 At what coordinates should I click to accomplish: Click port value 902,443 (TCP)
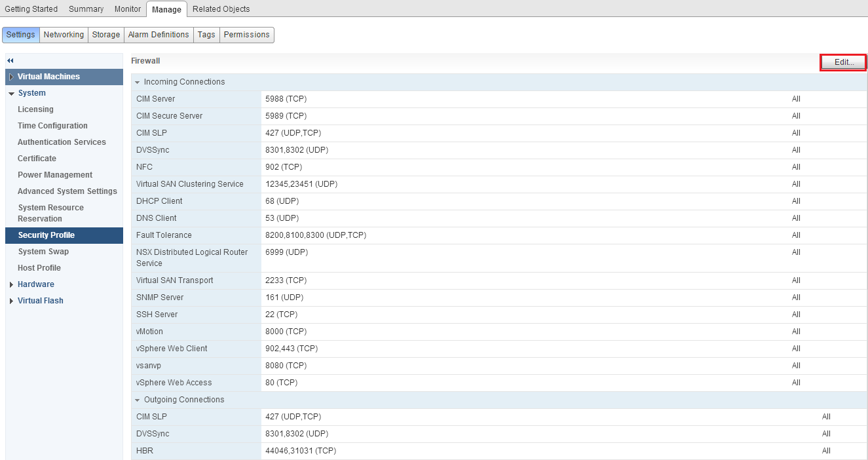click(292, 349)
